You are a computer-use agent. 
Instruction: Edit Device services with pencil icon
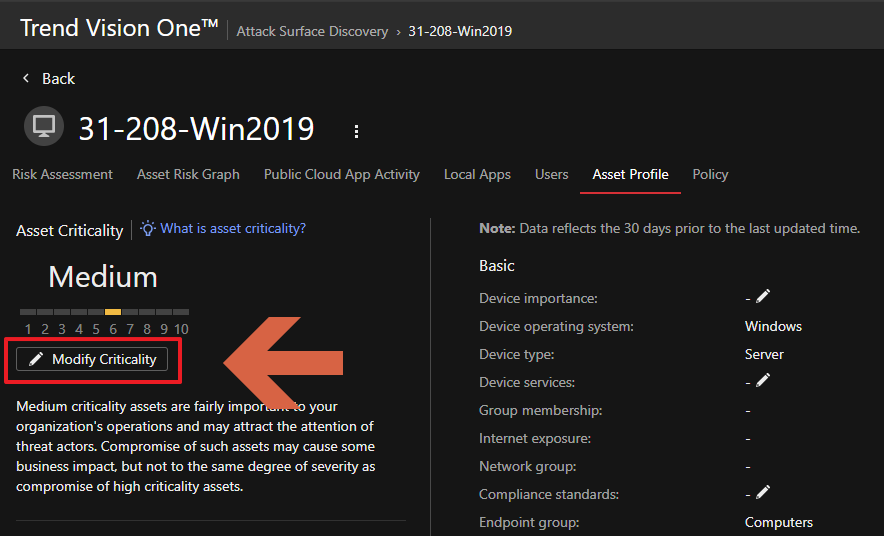763,381
